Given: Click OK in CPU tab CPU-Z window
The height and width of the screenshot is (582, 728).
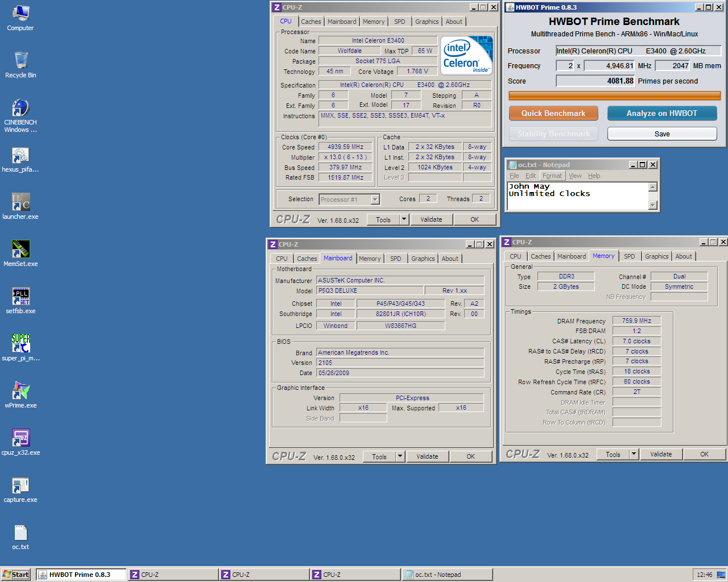Looking at the screenshot, I should tap(475, 219).
